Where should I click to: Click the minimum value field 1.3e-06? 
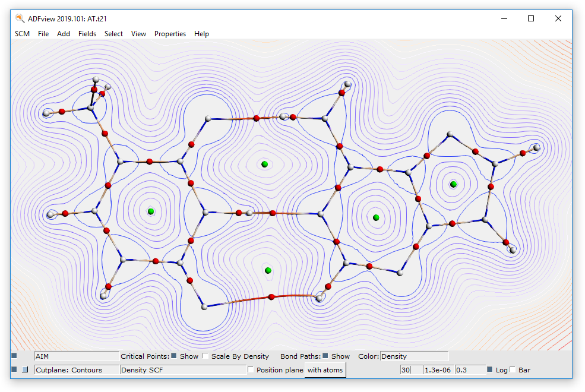click(439, 370)
